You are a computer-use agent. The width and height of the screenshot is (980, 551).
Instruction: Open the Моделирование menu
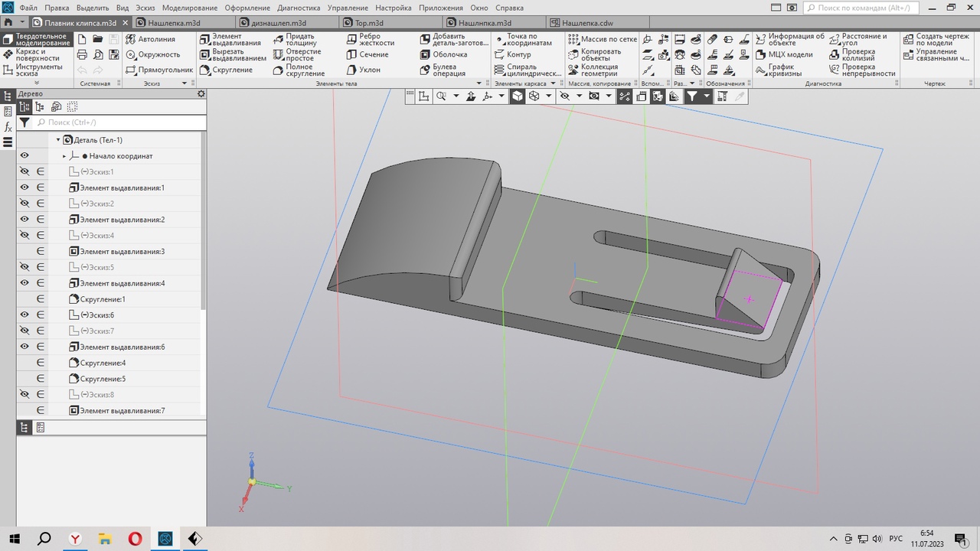point(190,8)
